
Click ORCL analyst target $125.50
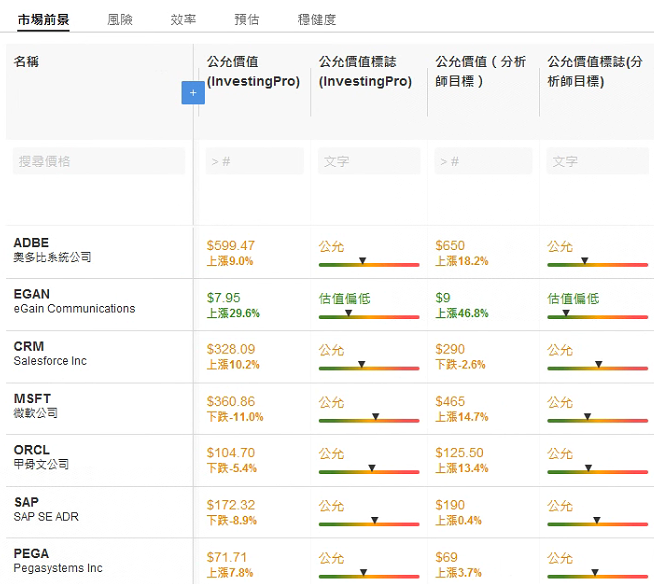coord(459,453)
